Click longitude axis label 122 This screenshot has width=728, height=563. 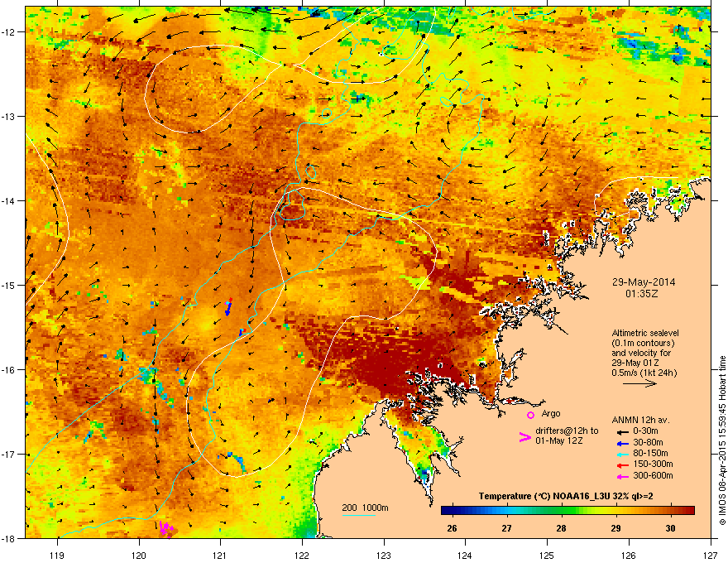coord(302,555)
